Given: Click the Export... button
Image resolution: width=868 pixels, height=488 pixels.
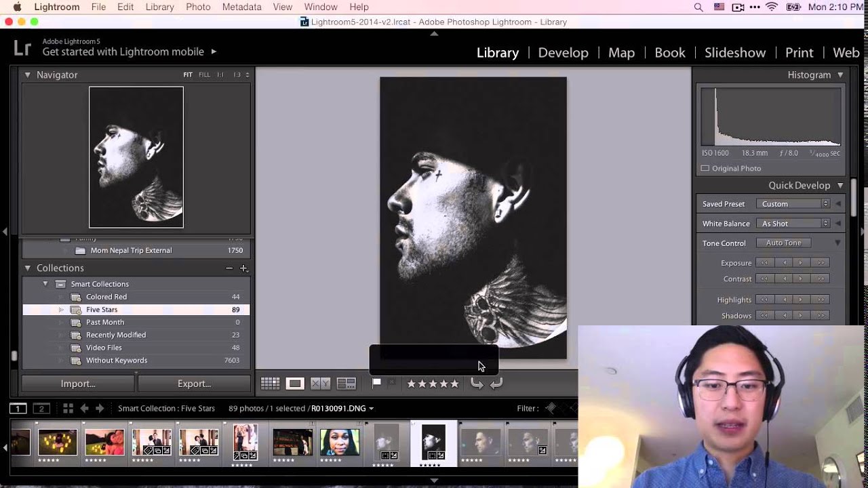Looking at the screenshot, I should pyautogui.click(x=195, y=384).
